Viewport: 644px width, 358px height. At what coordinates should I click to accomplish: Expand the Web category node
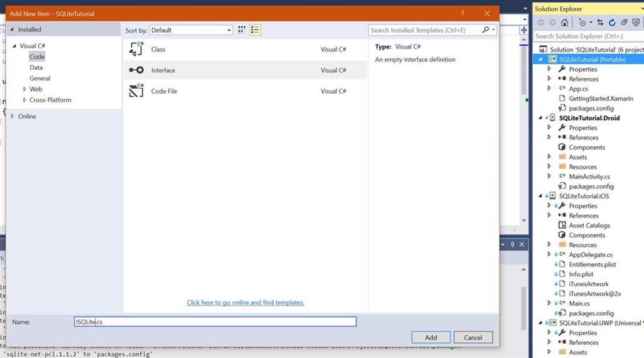(25, 89)
